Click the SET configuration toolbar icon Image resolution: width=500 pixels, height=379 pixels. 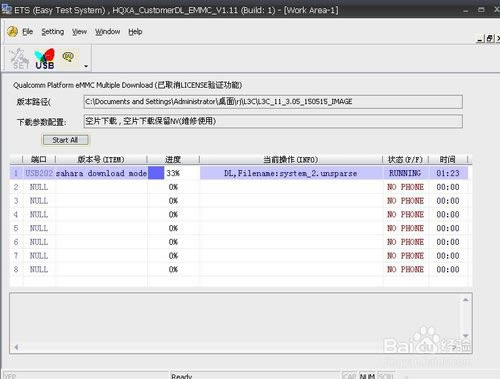tap(19, 59)
